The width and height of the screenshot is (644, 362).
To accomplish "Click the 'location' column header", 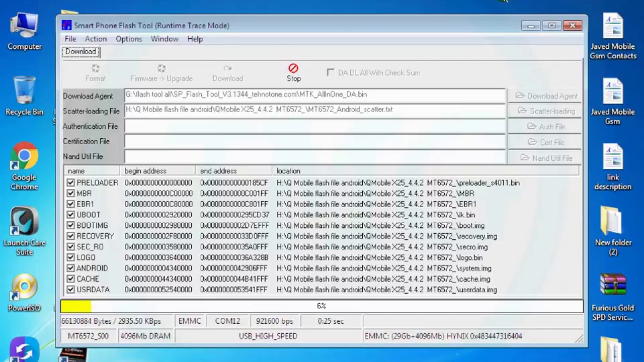I will (426, 171).
